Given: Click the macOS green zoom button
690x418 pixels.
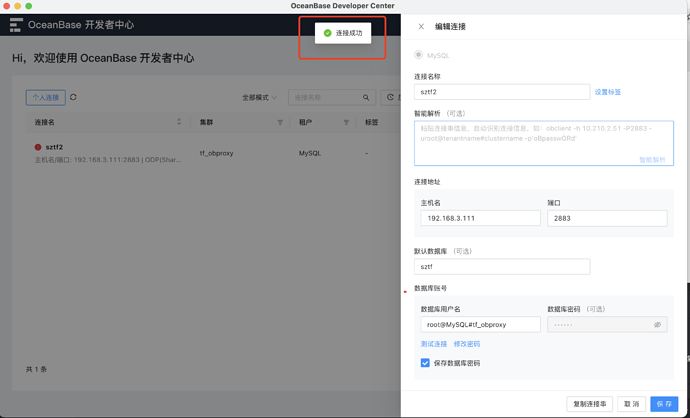Looking at the screenshot, I should coord(29,6).
